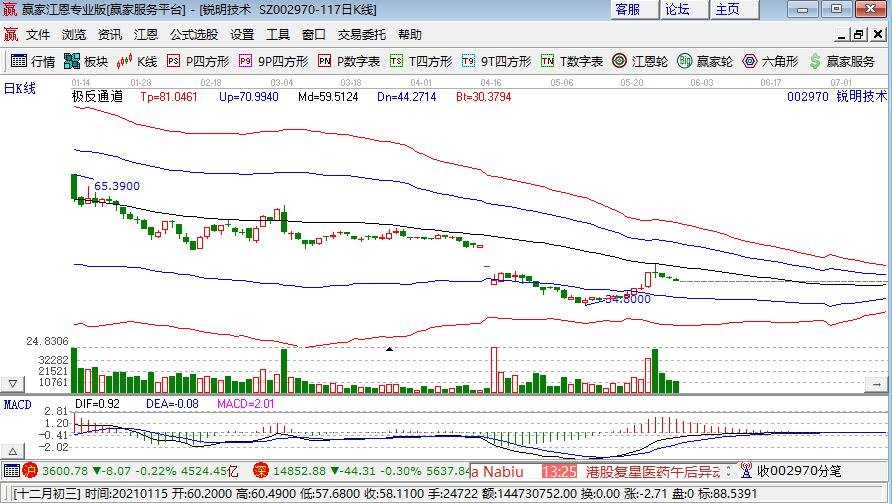Click the 沪 Shanghai index icon
The image size is (892, 504).
click(30, 470)
